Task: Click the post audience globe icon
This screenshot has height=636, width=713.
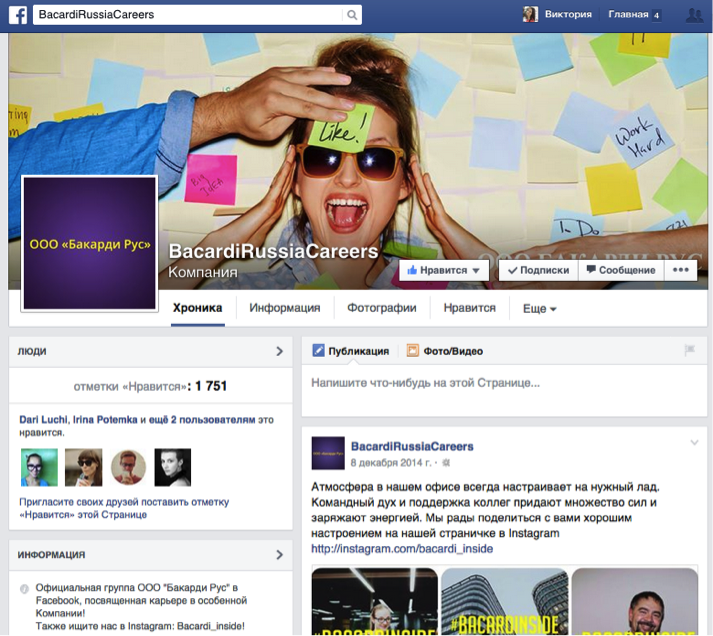Action: (x=446, y=463)
